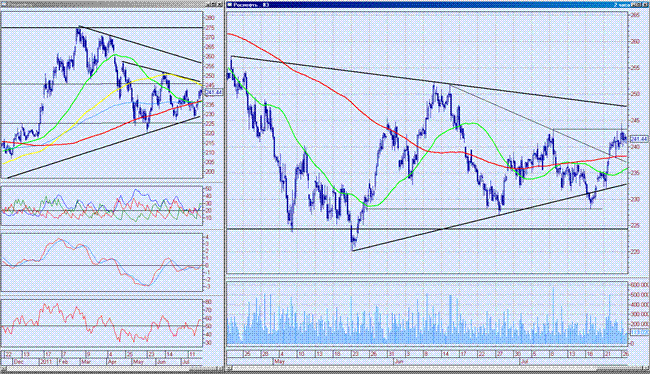Click the Jul month marker on right timeline
The width and height of the screenshot is (650, 374).
tap(524, 362)
